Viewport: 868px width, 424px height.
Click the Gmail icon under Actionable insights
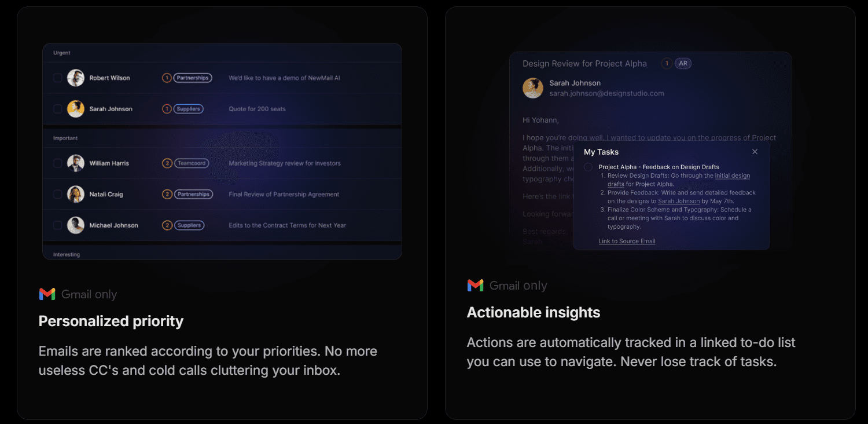coord(476,285)
